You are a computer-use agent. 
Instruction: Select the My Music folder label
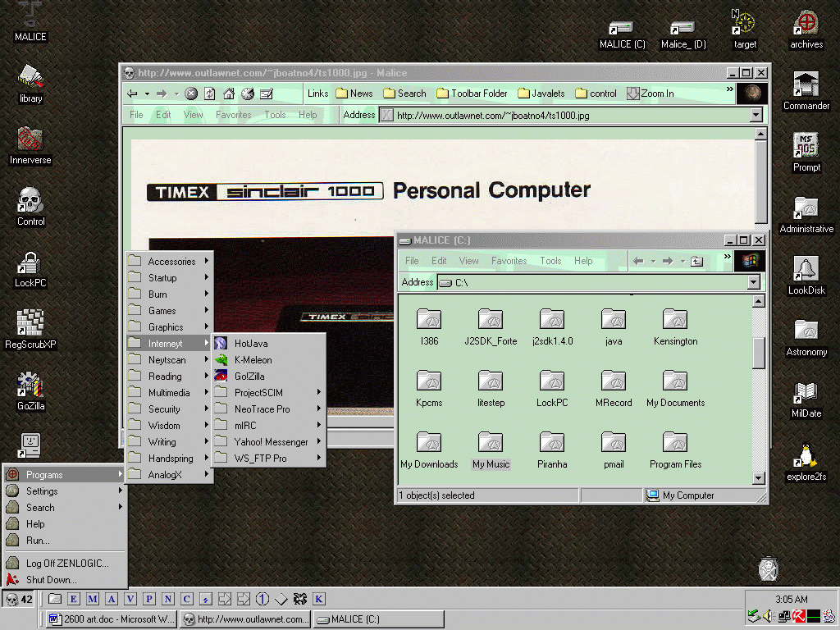pyautogui.click(x=491, y=464)
